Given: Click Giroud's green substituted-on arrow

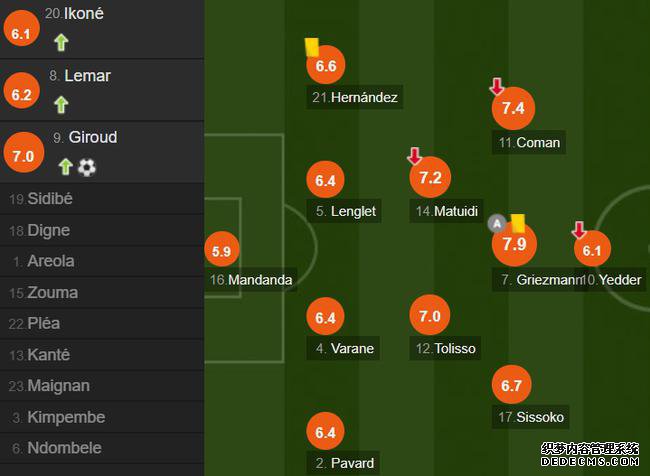Looking at the screenshot, I should pyautogui.click(x=65, y=167).
